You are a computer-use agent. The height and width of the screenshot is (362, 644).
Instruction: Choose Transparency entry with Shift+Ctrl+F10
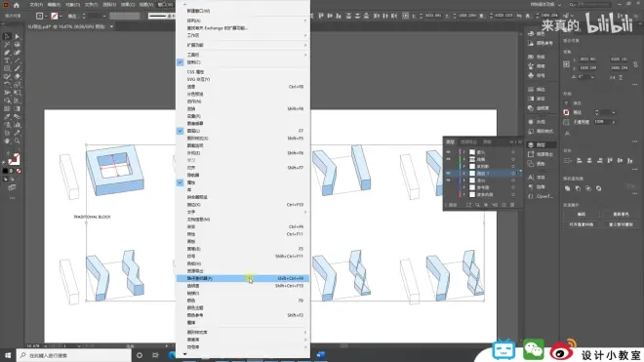pyautogui.click(x=242, y=286)
